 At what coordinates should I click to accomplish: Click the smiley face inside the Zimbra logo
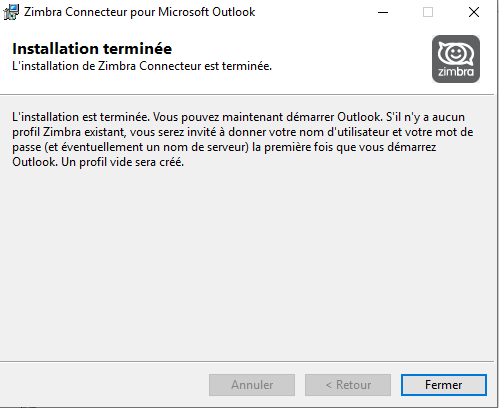click(x=456, y=53)
